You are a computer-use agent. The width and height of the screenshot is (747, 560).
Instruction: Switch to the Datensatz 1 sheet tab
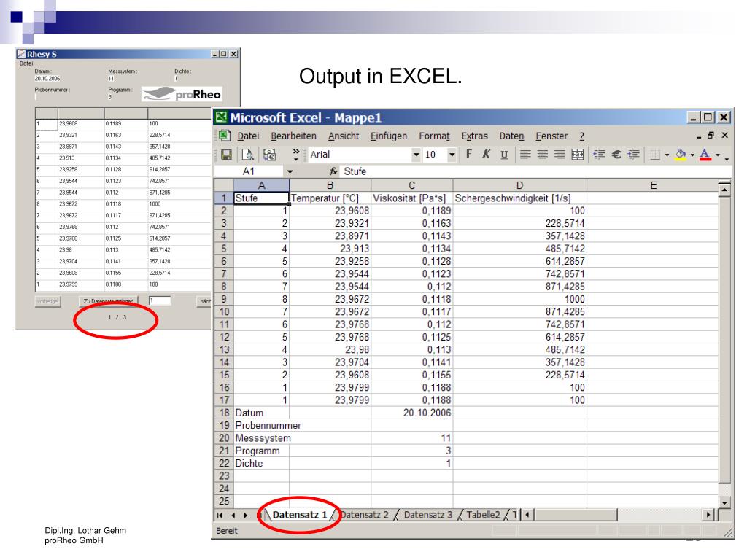coord(300,515)
